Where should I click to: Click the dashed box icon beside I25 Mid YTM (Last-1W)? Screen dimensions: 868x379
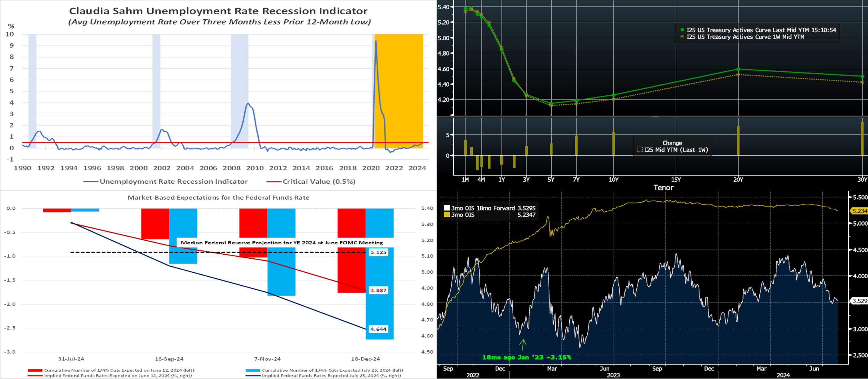[x=639, y=150]
